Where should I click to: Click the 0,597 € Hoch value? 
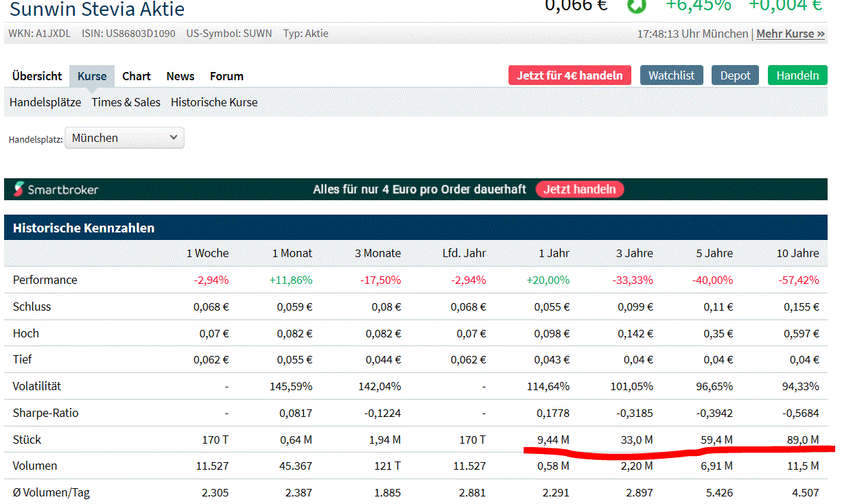[802, 333]
